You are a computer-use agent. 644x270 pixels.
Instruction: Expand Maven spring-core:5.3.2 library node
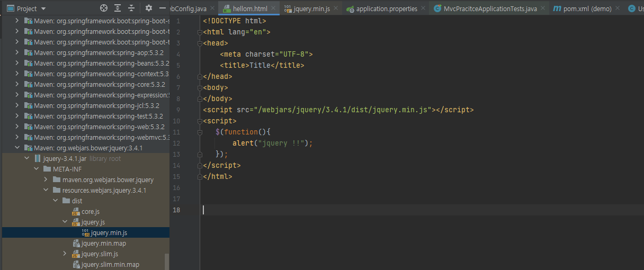(x=17, y=85)
